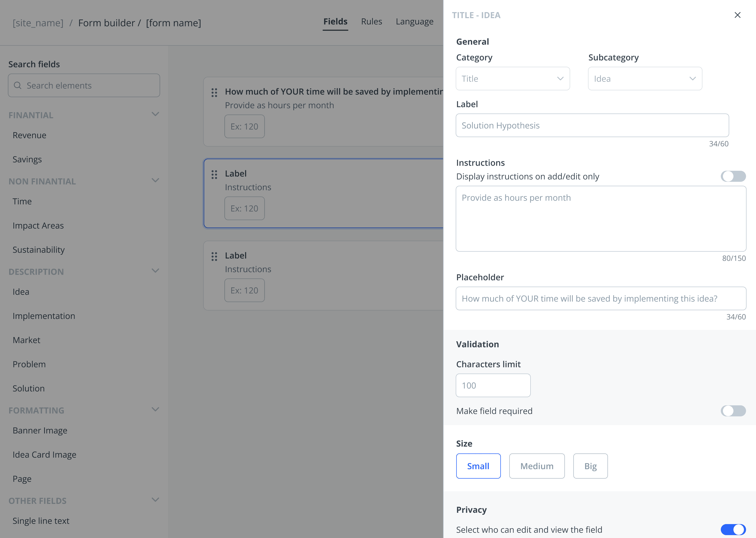This screenshot has width=756, height=538.
Task: Close the Title - Idea side panel
Action: coord(737,15)
